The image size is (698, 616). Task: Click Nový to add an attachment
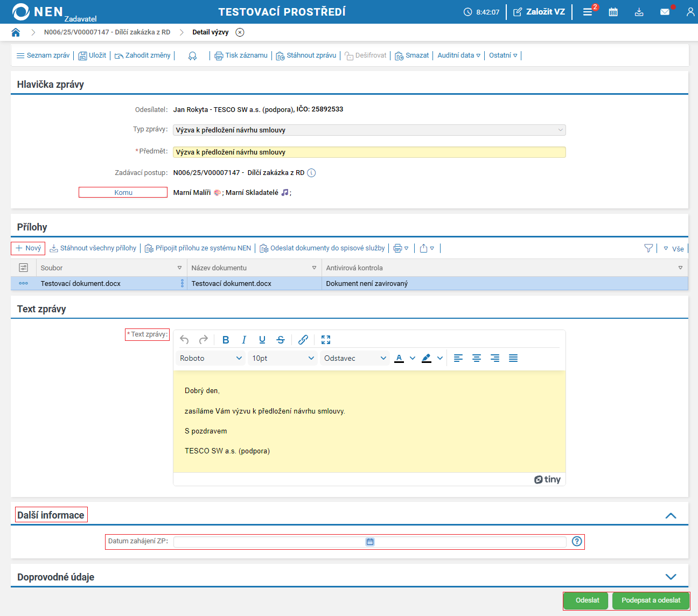(x=28, y=248)
